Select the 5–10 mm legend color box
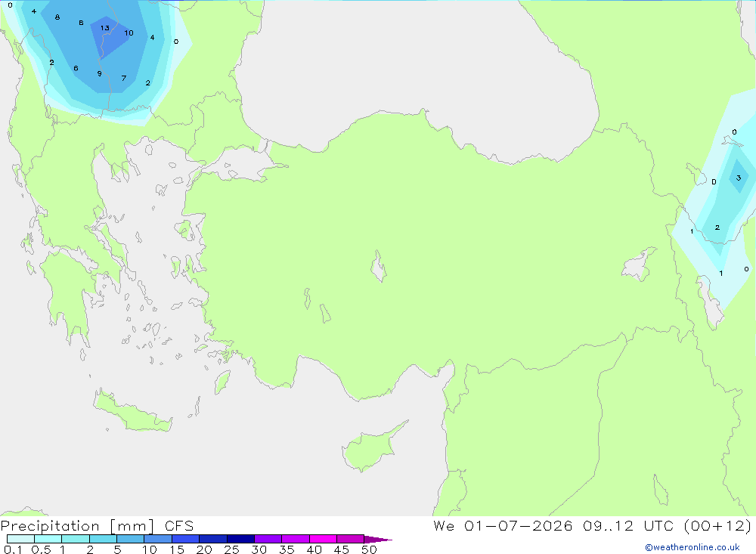Screen dimensions: 756x554 click(x=130, y=539)
